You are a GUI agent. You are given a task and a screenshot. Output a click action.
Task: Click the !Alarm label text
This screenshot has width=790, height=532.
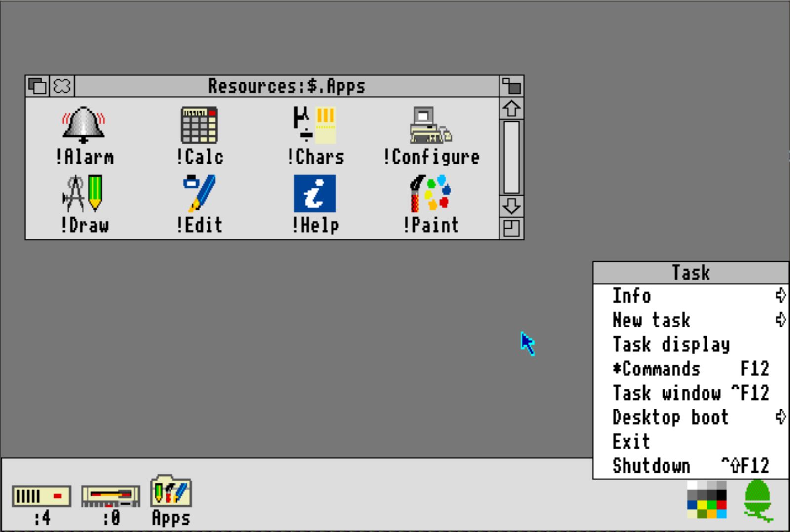point(84,157)
